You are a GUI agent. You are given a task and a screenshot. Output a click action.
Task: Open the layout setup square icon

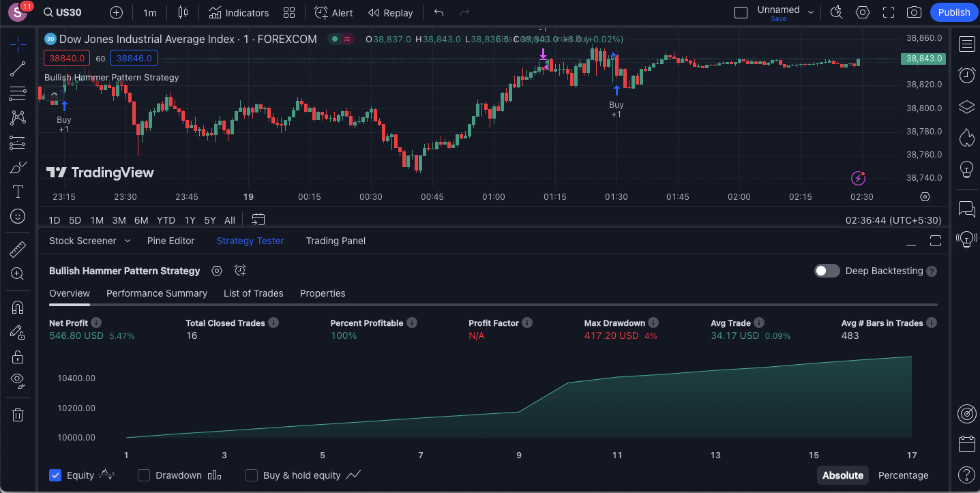(x=741, y=12)
